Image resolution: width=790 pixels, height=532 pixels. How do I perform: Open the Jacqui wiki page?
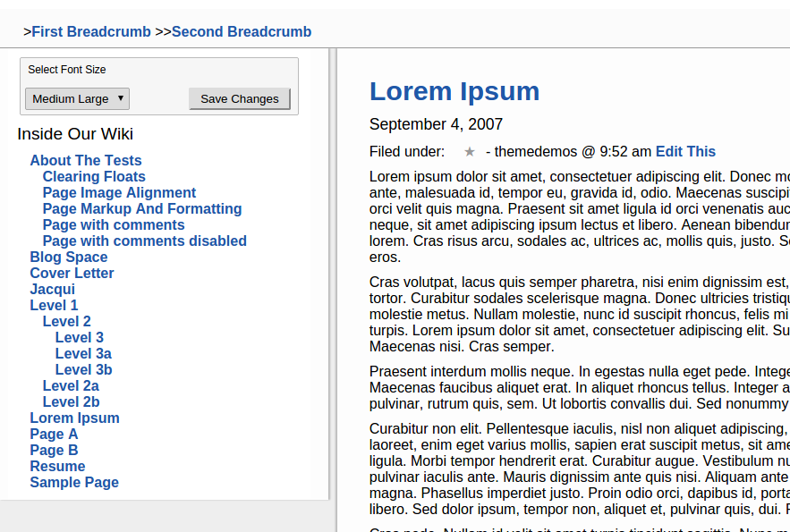(x=52, y=290)
